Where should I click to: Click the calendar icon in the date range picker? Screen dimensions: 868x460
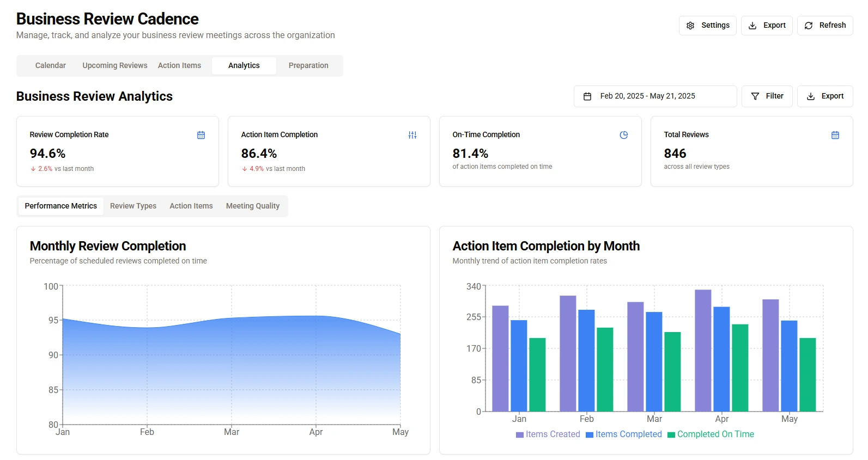[587, 96]
